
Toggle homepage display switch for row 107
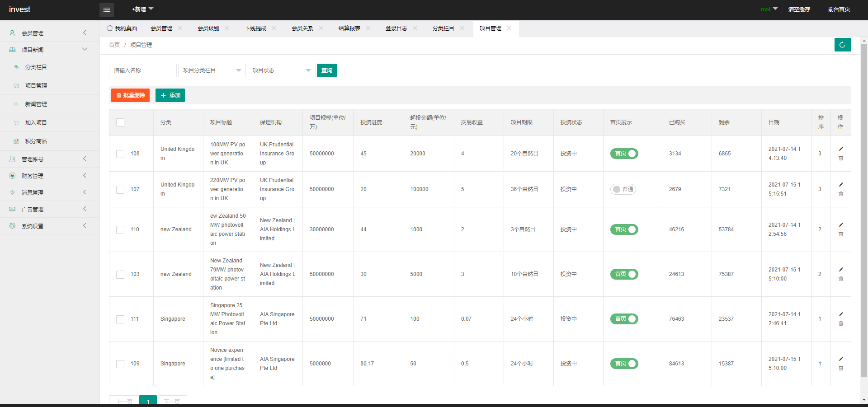coord(623,189)
